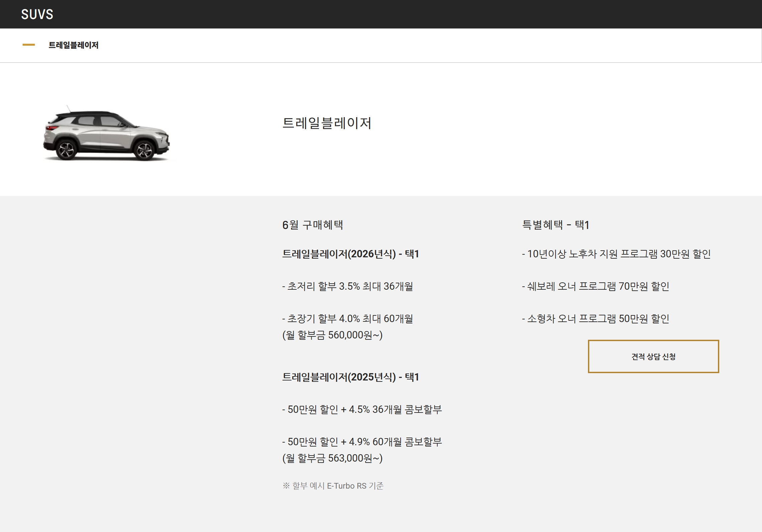
Task: Click the 6월 구매혜택 heading
Action: [x=312, y=225]
